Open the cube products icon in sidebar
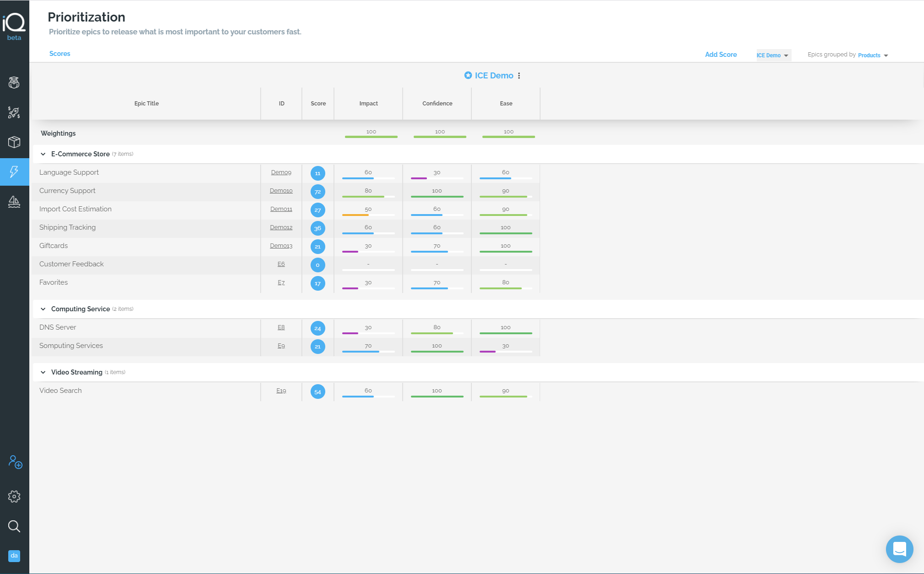 click(14, 142)
